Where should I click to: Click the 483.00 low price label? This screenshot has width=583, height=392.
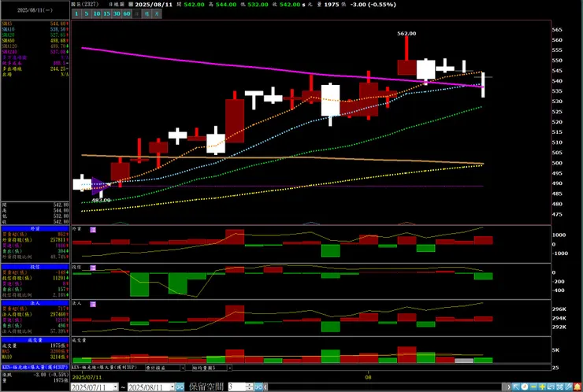pos(101,200)
